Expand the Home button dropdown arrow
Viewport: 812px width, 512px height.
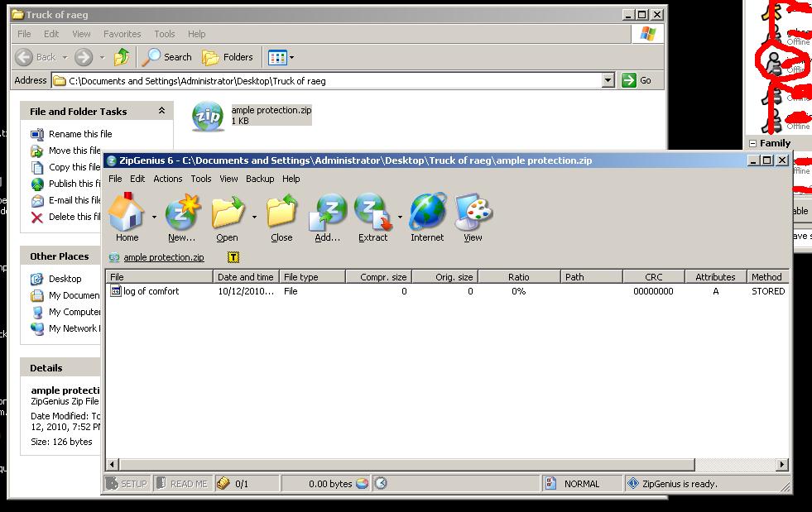click(x=154, y=218)
